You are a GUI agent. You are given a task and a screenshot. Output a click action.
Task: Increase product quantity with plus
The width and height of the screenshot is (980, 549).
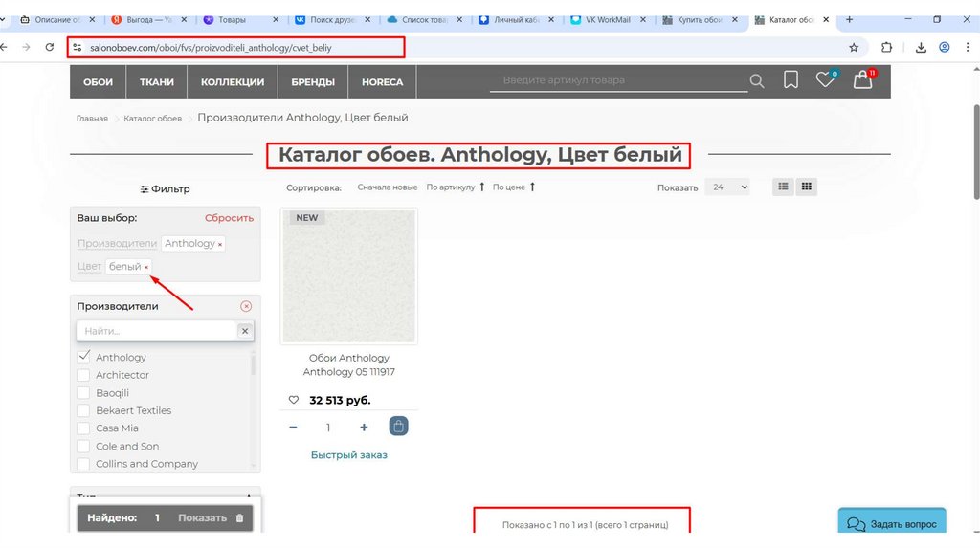coord(364,428)
